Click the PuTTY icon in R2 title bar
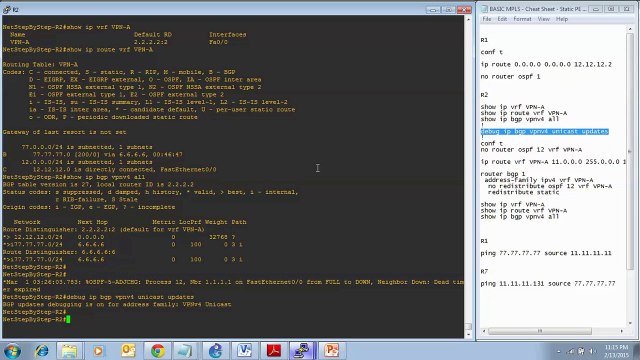The image size is (640, 360). [7, 9]
